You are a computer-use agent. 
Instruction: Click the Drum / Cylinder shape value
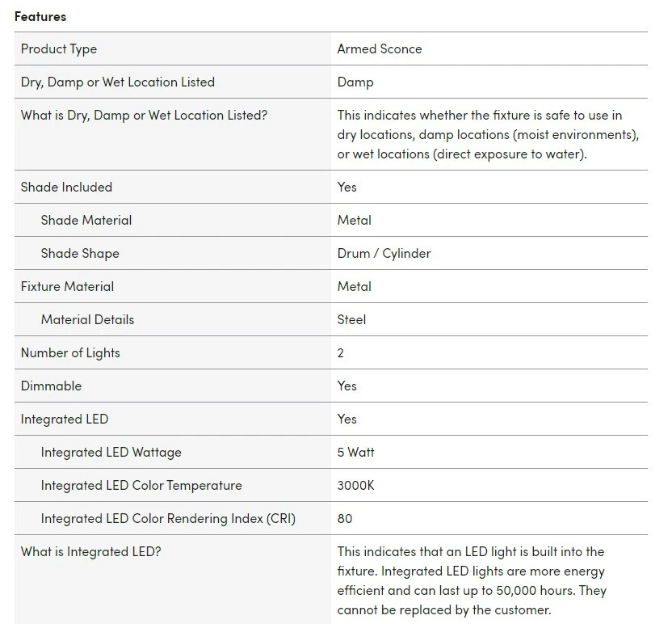pyautogui.click(x=384, y=253)
